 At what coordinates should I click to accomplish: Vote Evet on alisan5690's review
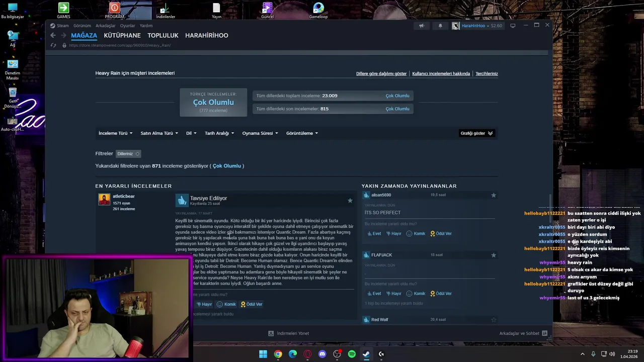point(373,234)
